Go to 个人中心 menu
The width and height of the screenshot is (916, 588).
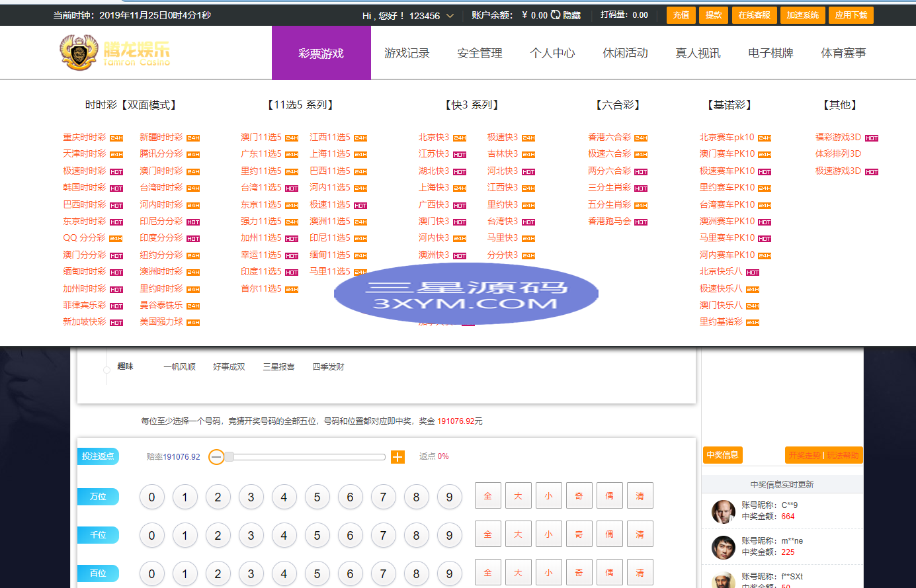click(552, 54)
